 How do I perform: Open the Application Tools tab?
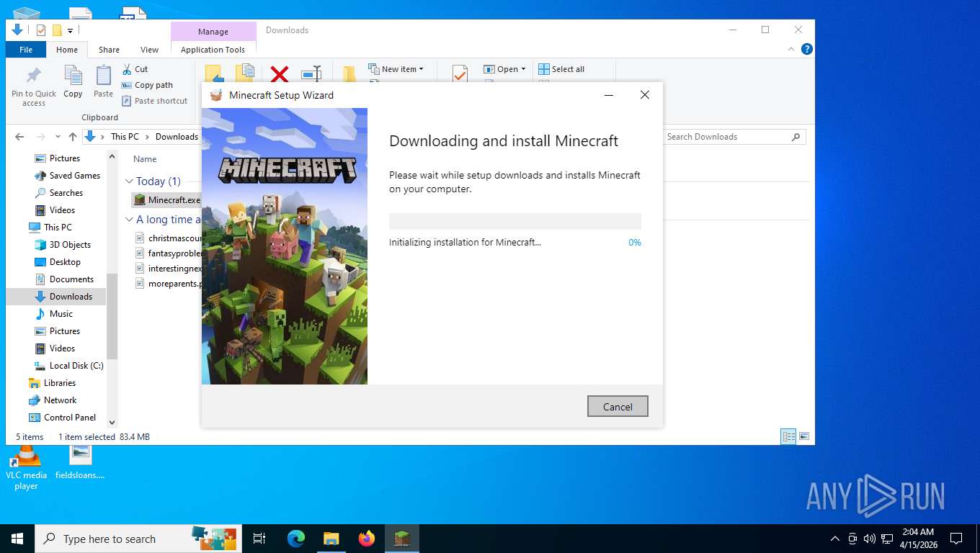coord(213,50)
